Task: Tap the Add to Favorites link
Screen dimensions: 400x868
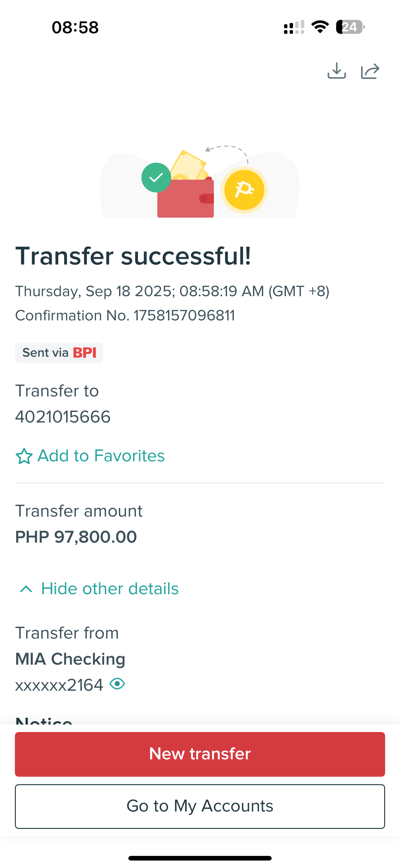Action: point(101,456)
